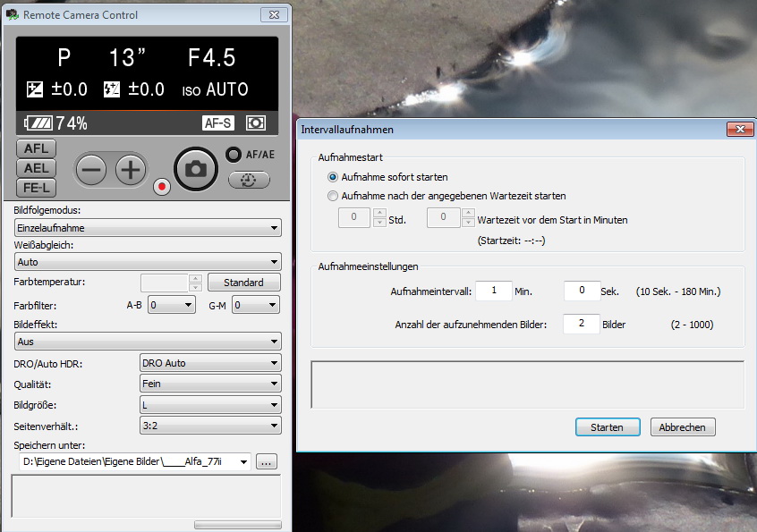Click the minus button to decrease value
The width and height of the screenshot is (757, 532).
click(x=90, y=169)
